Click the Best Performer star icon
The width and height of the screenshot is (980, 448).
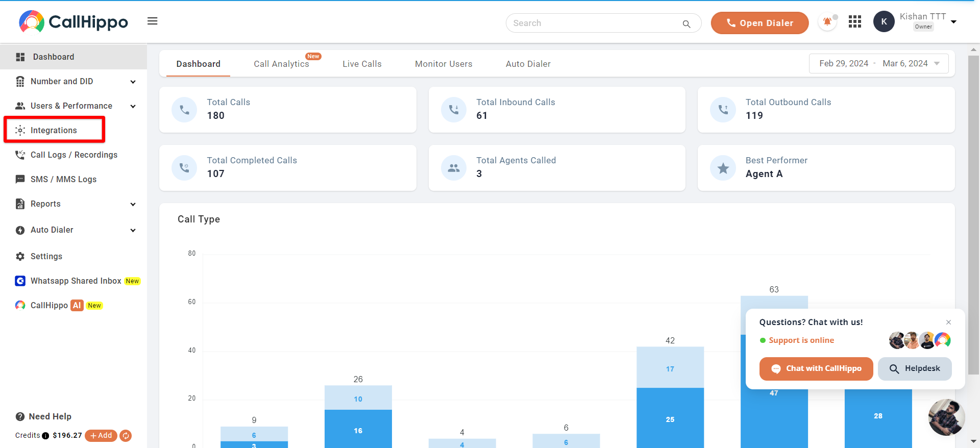pyautogui.click(x=723, y=168)
